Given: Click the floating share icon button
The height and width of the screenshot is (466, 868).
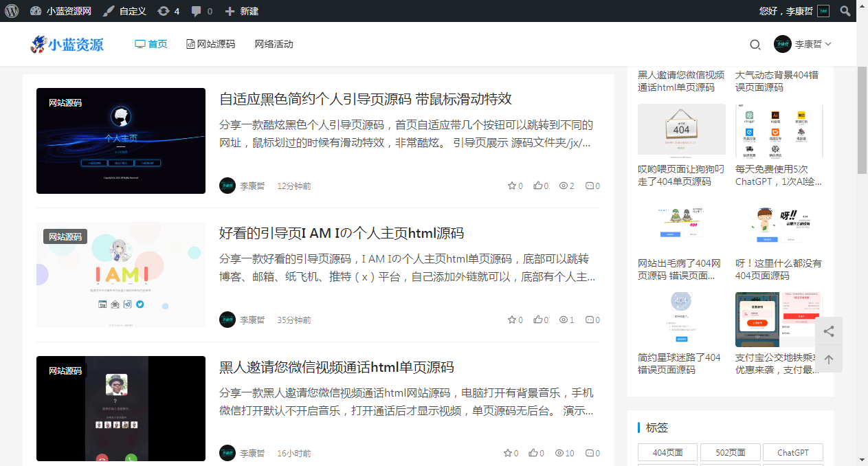Looking at the screenshot, I should pyautogui.click(x=829, y=331).
